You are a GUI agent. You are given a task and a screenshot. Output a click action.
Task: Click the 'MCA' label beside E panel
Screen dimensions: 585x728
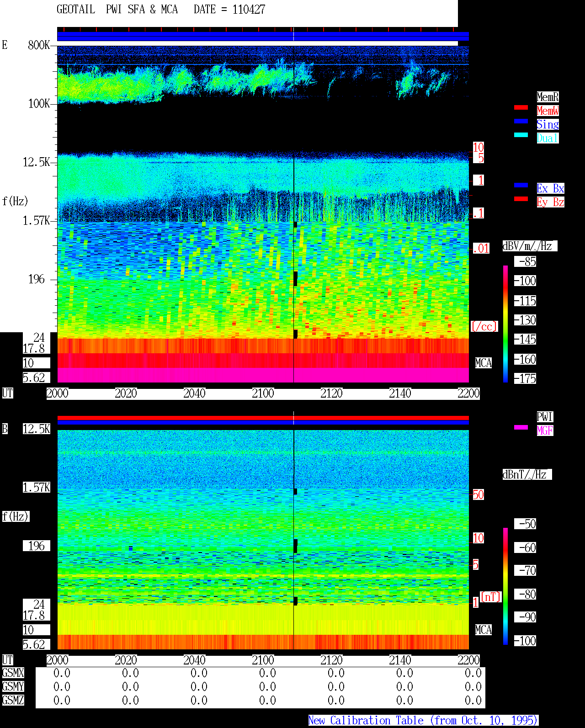(484, 363)
